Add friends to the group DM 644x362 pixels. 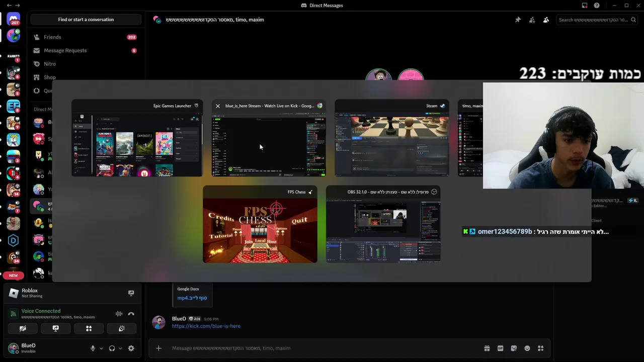tap(532, 20)
